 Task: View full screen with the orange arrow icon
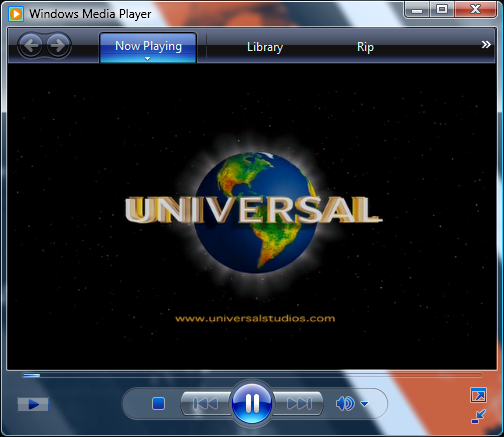[x=478, y=395]
